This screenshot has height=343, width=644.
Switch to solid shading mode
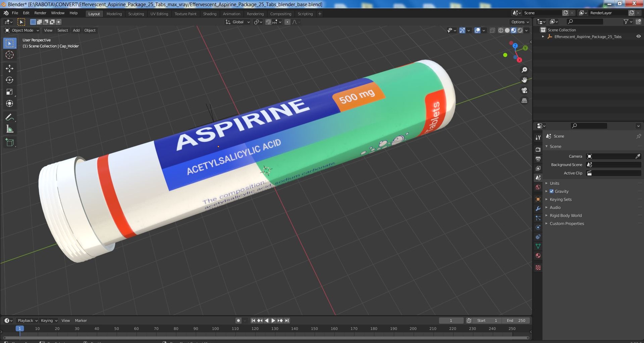coord(507,30)
